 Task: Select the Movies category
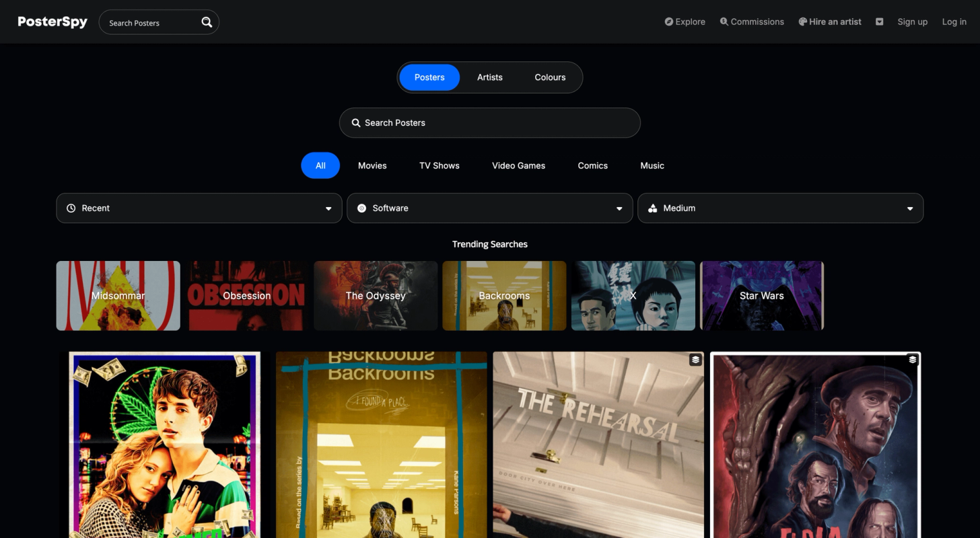(x=372, y=165)
